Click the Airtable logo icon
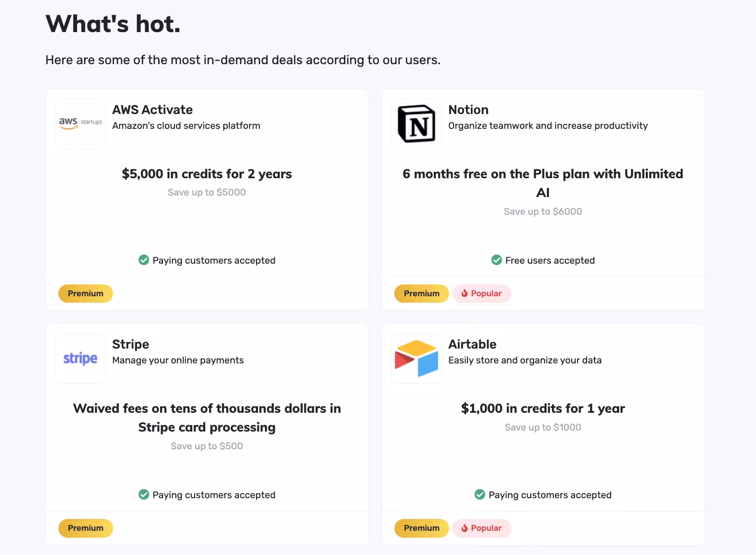 coord(417,358)
